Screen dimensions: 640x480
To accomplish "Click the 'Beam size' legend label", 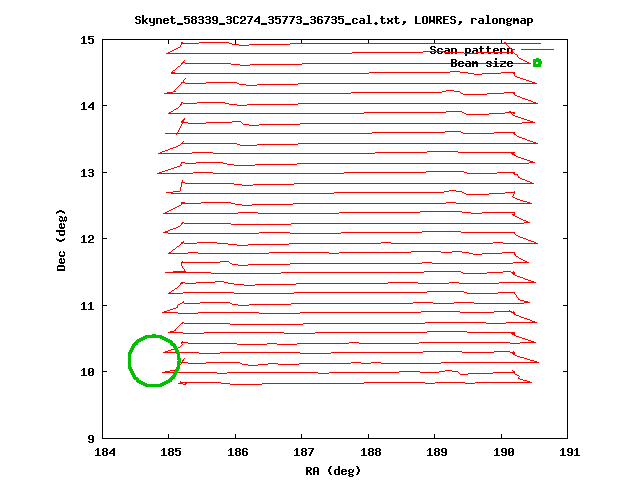I will point(482,63).
